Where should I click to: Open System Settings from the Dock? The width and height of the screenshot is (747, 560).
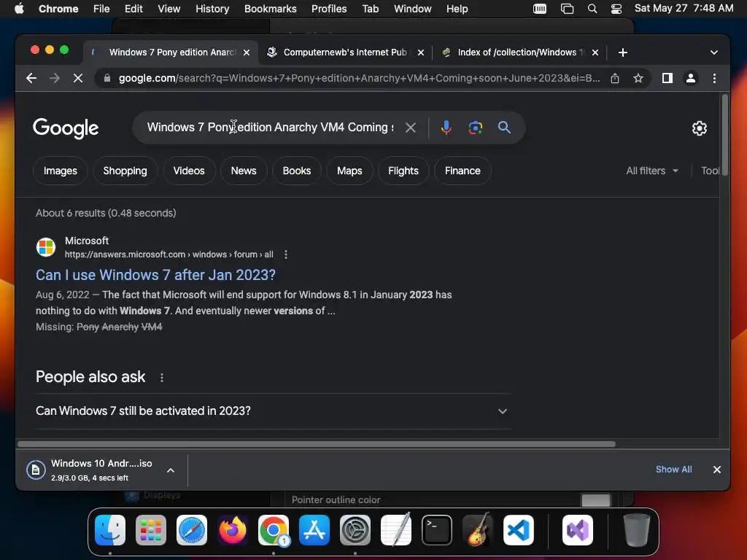point(355,530)
